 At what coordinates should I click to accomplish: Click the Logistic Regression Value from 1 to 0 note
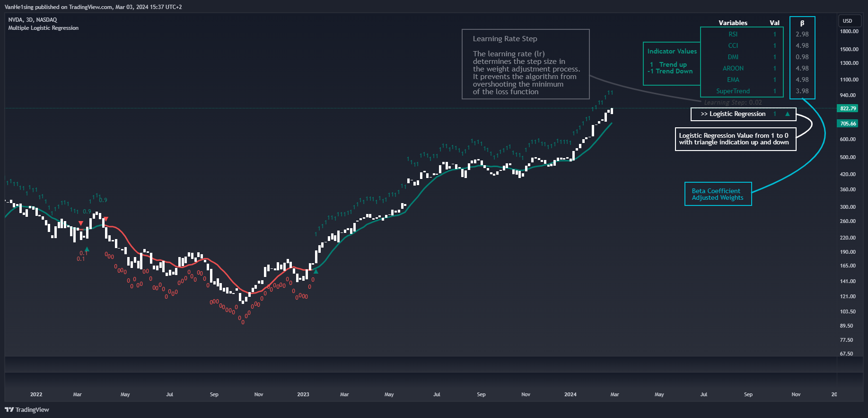[735, 139]
